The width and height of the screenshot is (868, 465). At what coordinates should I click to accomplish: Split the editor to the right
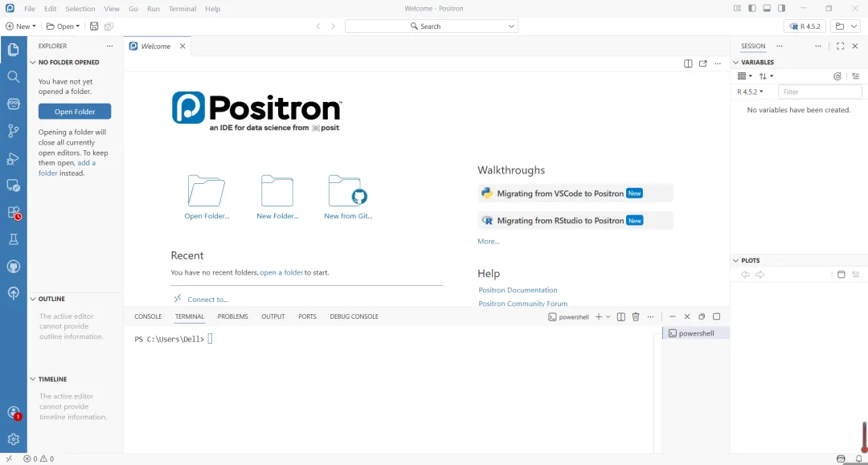(688, 63)
